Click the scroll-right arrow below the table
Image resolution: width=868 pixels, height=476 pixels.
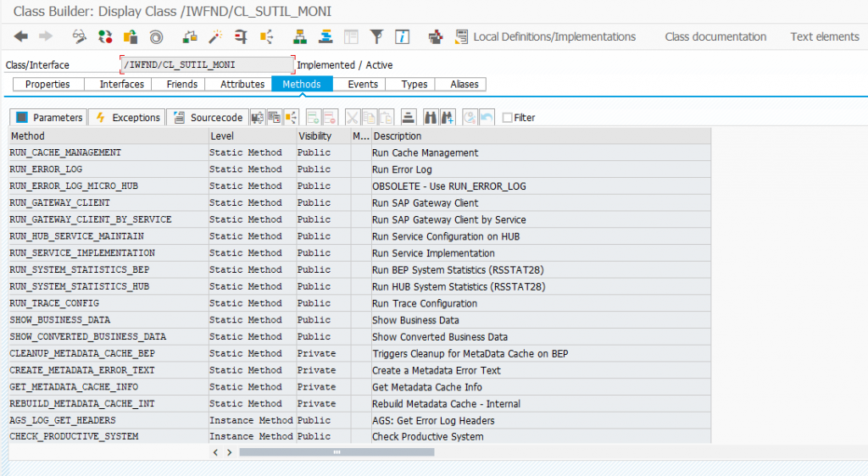[x=229, y=452]
